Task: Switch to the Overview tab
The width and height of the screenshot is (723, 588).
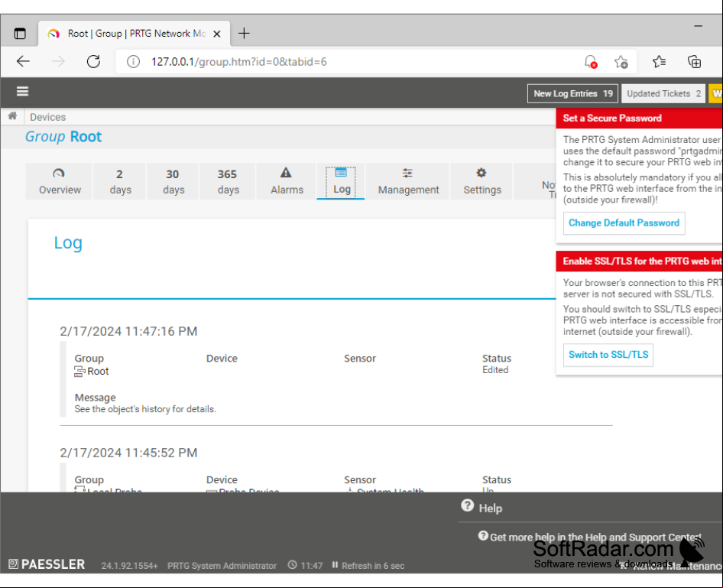Action: [x=60, y=181]
